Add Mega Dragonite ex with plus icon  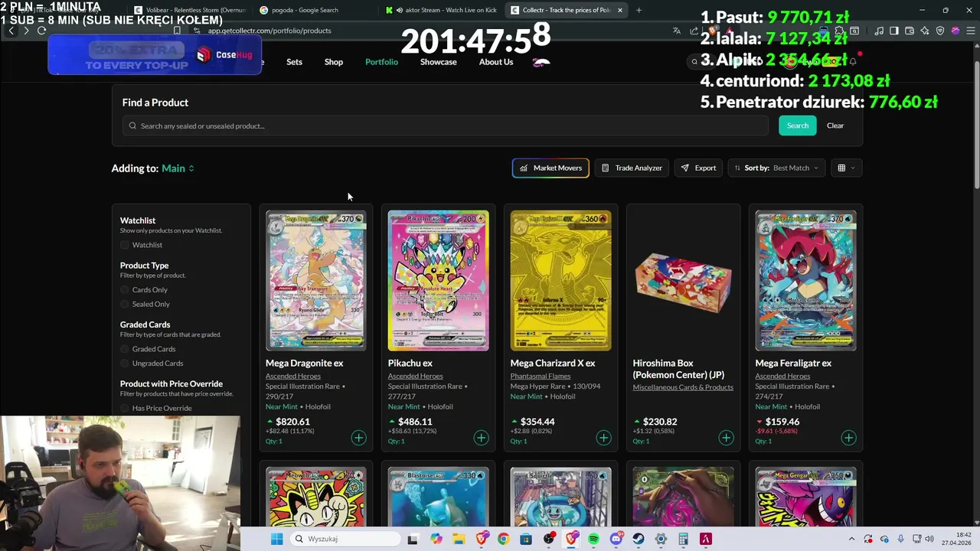pyautogui.click(x=358, y=438)
